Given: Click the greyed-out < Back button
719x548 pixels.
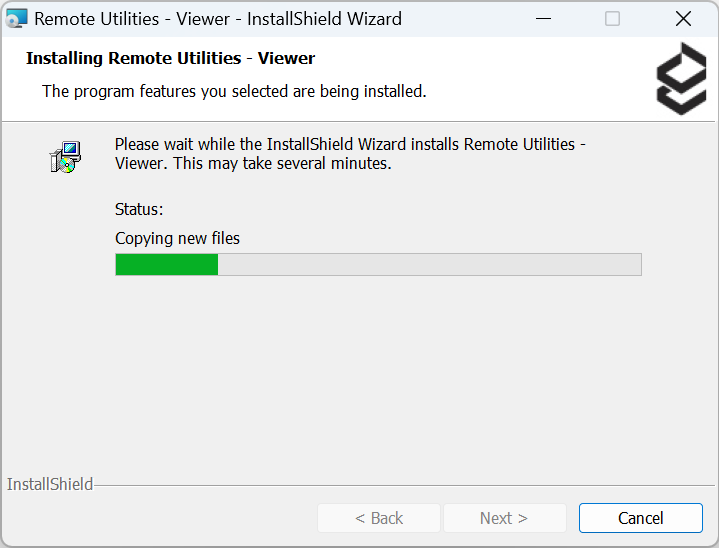Looking at the screenshot, I should click(379, 518).
